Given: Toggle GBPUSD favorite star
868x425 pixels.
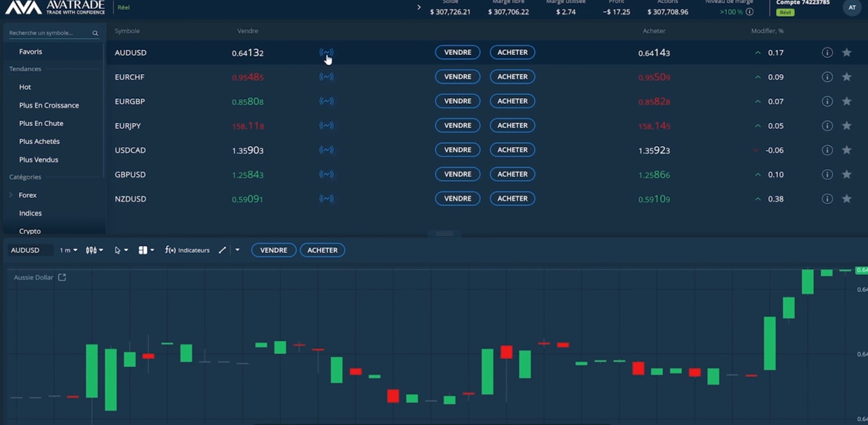Looking at the screenshot, I should coord(847,174).
